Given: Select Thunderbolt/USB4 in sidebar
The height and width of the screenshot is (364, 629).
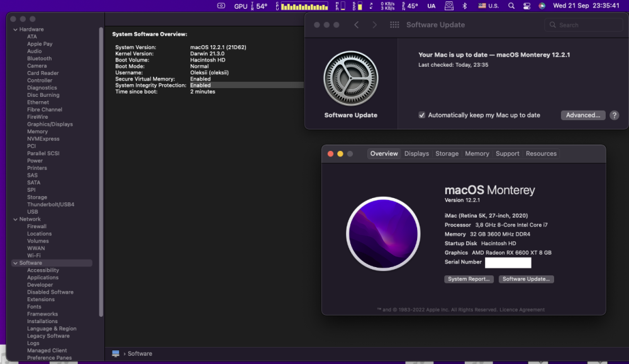Looking at the screenshot, I should click(x=50, y=204).
